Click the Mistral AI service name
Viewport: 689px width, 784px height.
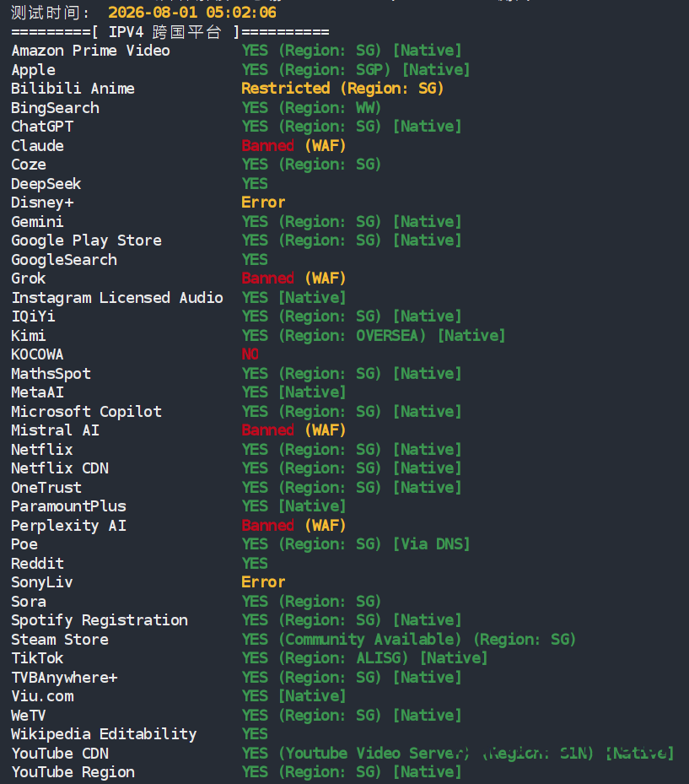point(56,430)
